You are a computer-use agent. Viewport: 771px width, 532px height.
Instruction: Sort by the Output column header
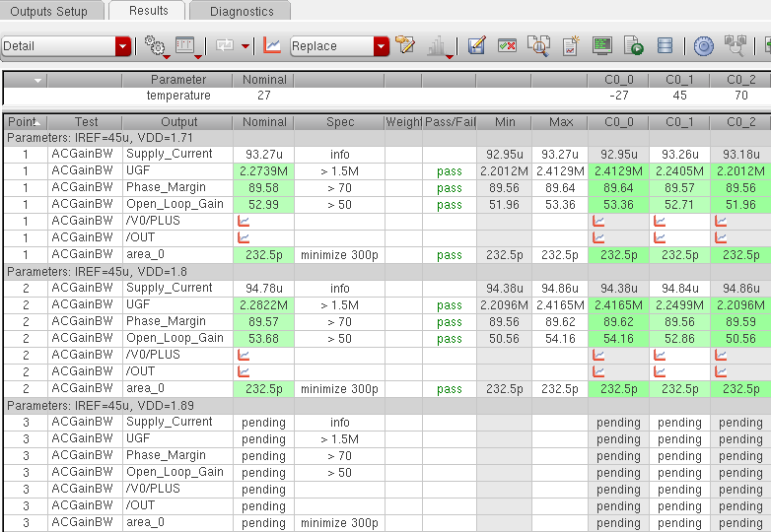click(x=178, y=122)
